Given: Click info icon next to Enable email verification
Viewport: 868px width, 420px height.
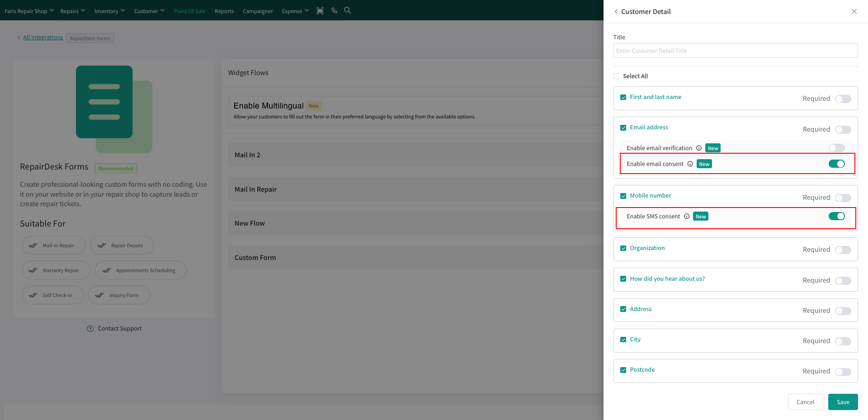Looking at the screenshot, I should pyautogui.click(x=699, y=148).
